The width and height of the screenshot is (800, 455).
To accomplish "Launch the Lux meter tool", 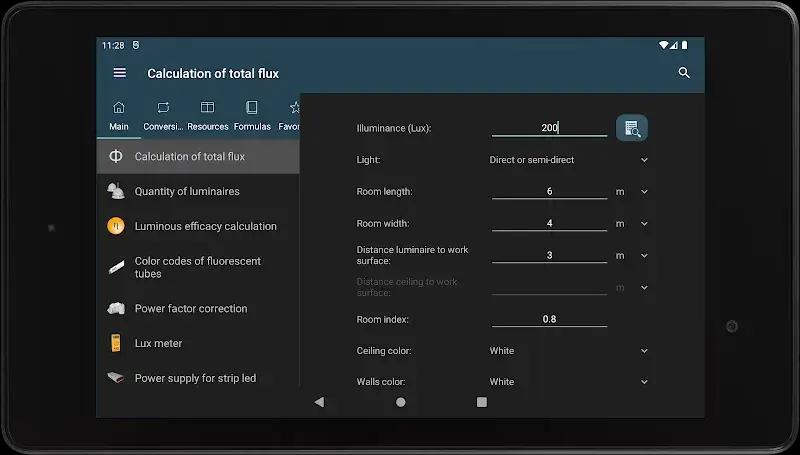I will [158, 343].
